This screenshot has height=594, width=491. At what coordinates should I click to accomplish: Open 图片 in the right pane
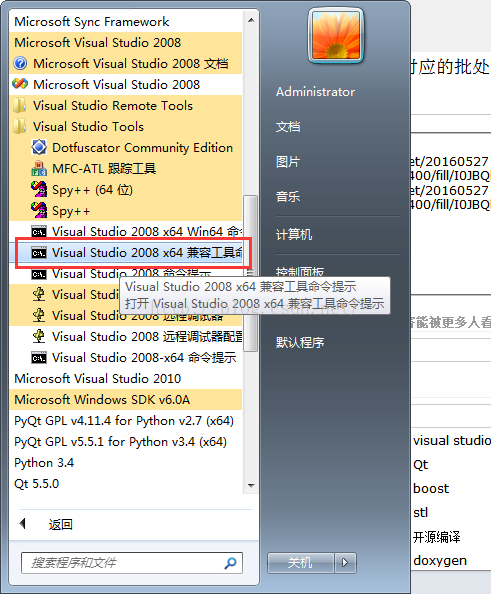288,162
